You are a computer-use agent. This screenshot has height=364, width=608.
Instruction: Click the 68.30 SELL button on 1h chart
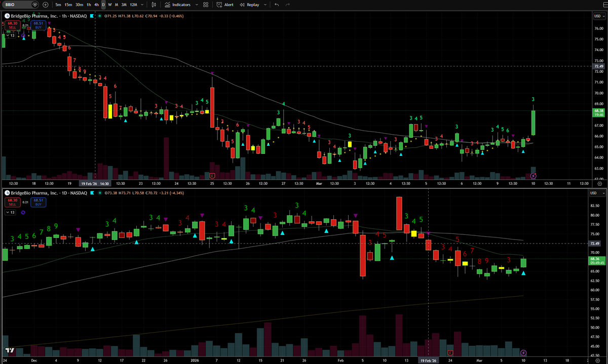(12, 25)
